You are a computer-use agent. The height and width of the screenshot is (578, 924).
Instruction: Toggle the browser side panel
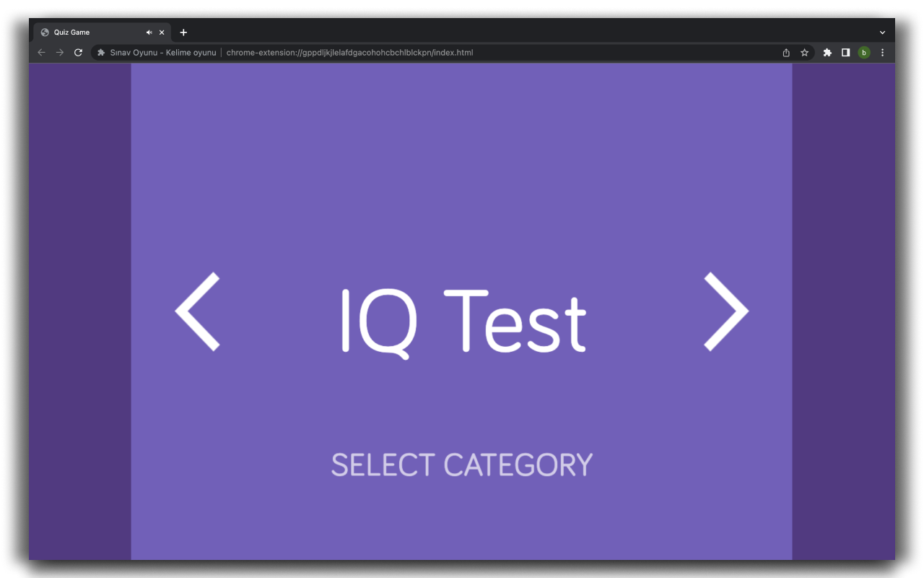845,53
